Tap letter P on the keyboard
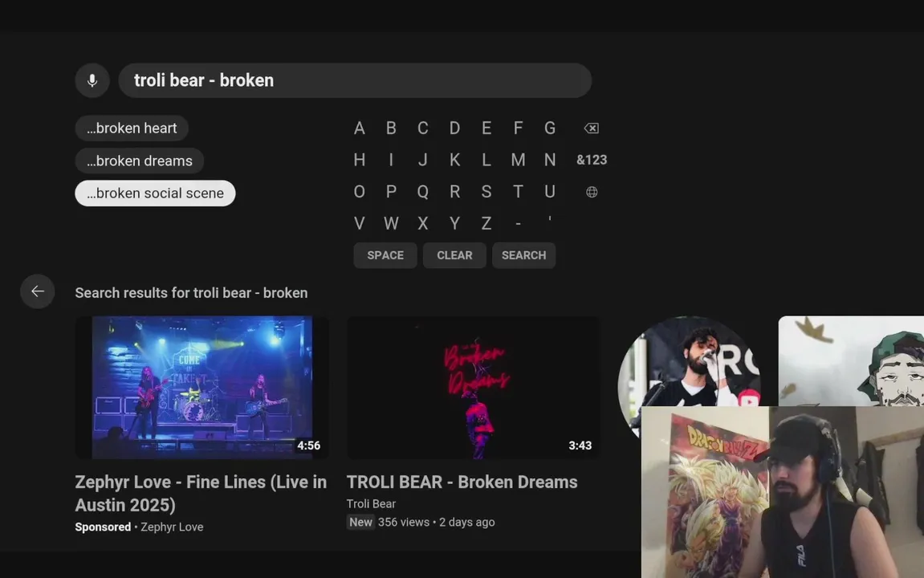This screenshot has width=924, height=578. 391,192
